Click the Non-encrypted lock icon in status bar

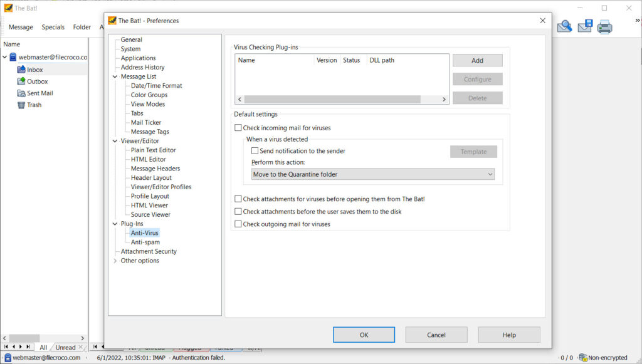pos(583,358)
